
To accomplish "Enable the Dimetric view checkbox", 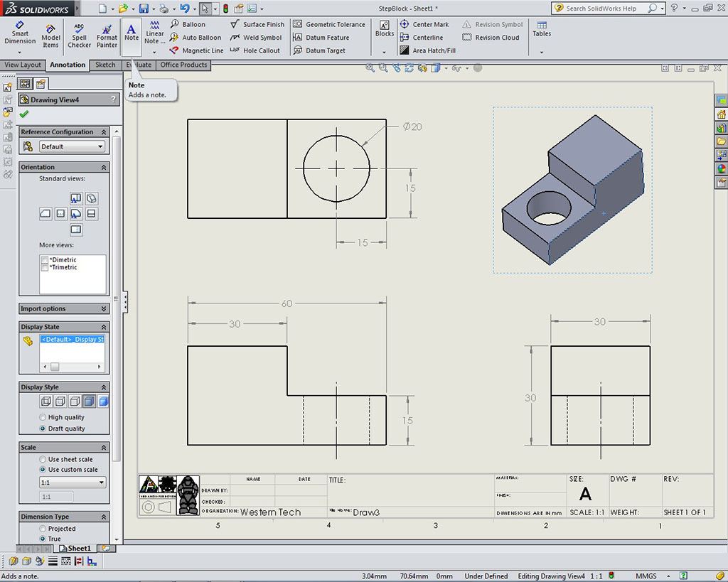I will tap(45, 260).
